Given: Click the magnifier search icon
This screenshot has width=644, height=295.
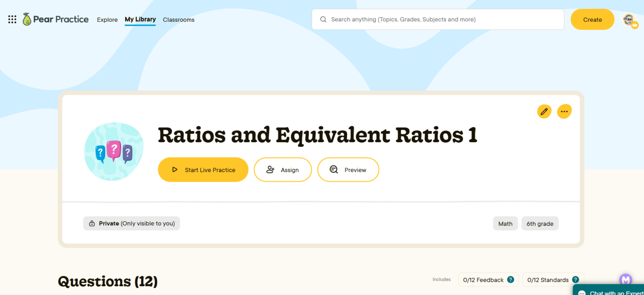Looking at the screenshot, I should (323, 19).
